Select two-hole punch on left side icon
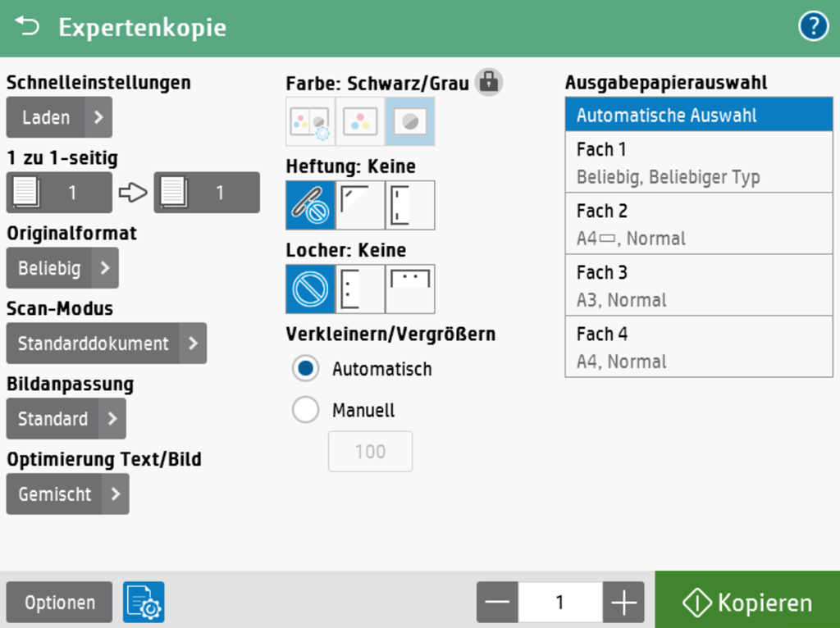This screenshot has width=840, height=628. coord(360,289)
